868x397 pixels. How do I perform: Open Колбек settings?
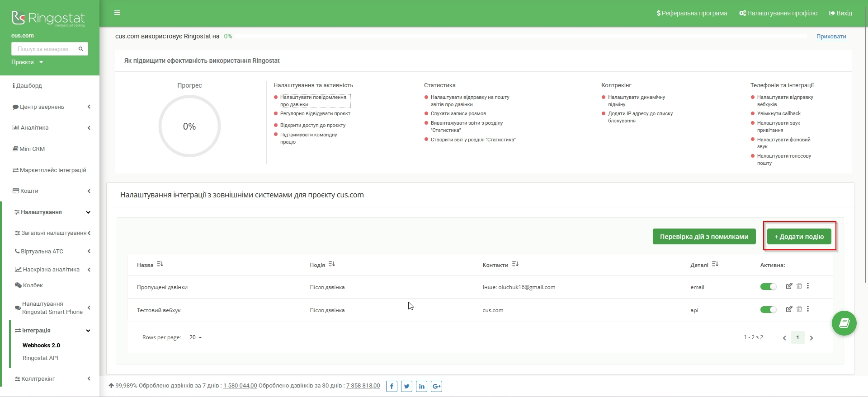29,285
